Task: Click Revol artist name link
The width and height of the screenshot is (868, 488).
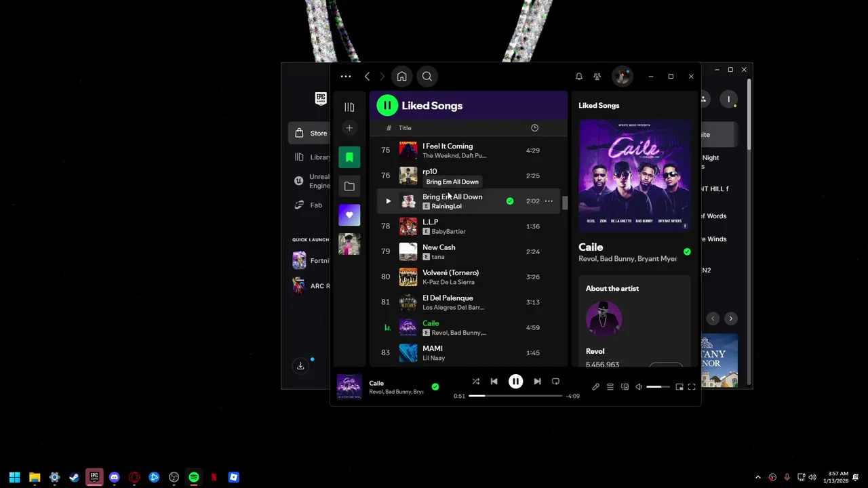Action: click(595, 351)
